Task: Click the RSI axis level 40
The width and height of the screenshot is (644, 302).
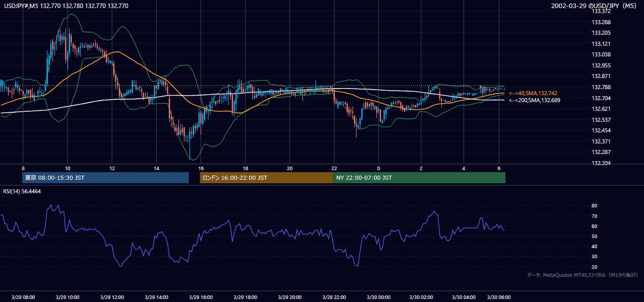Action: (x=594, y=246)
